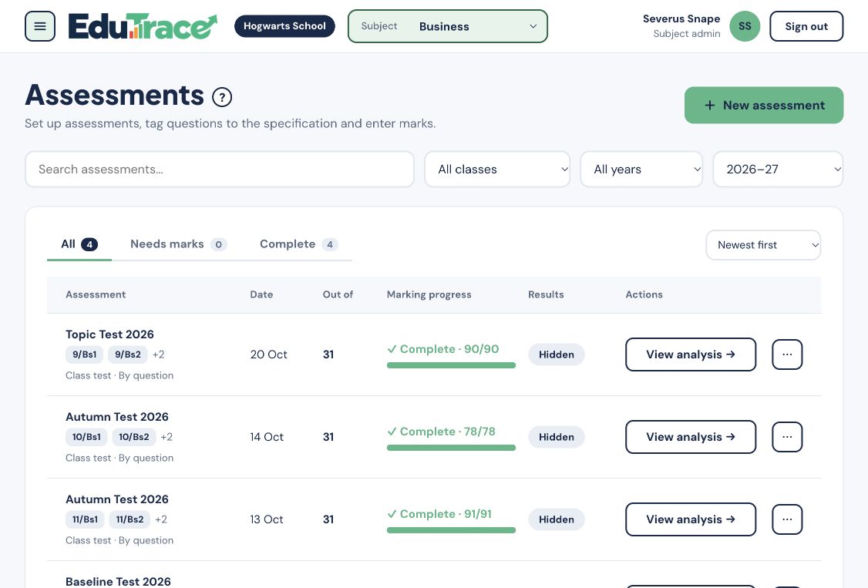
Task: View analysis for Topic Test 2026
Action: click(x=690, y=354)
